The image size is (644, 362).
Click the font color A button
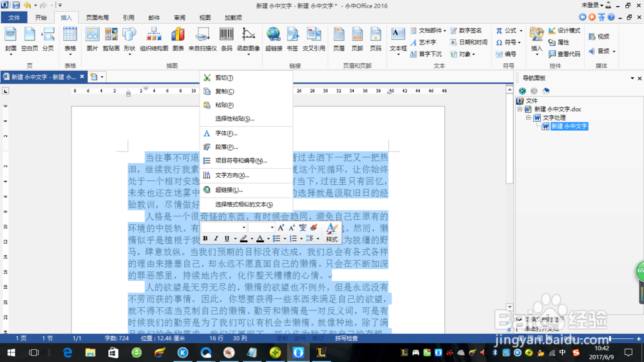click(260, 239)
